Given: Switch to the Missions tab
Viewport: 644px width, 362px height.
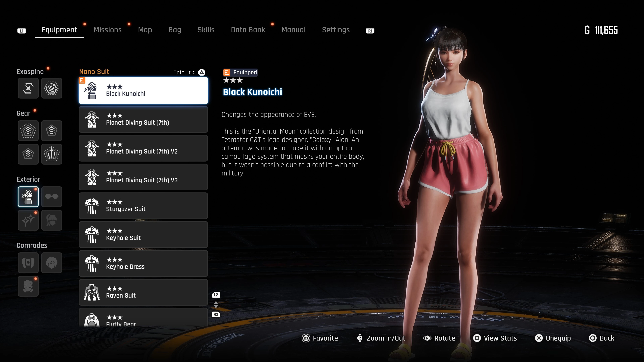Looking at the screenshot, I should click(x=108, y=30).
